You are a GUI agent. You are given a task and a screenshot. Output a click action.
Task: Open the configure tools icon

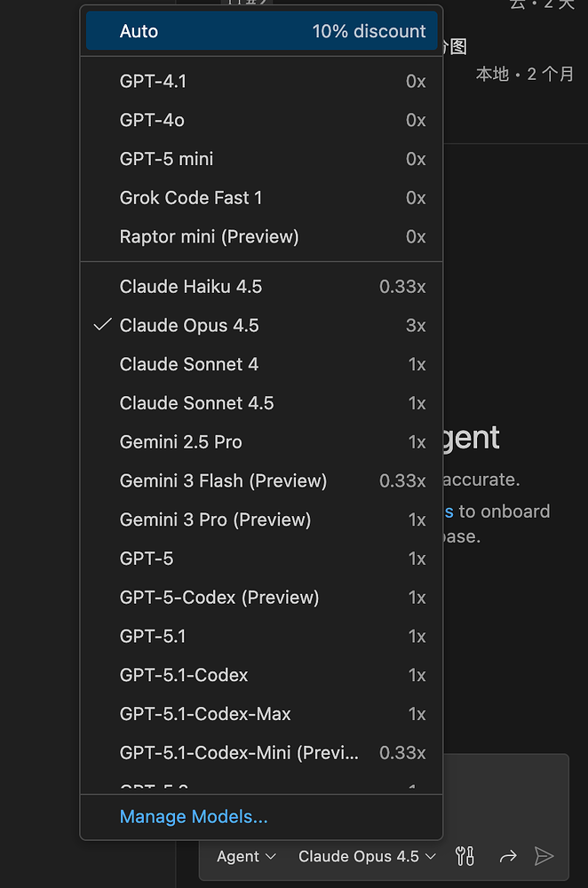pos(465,856)
